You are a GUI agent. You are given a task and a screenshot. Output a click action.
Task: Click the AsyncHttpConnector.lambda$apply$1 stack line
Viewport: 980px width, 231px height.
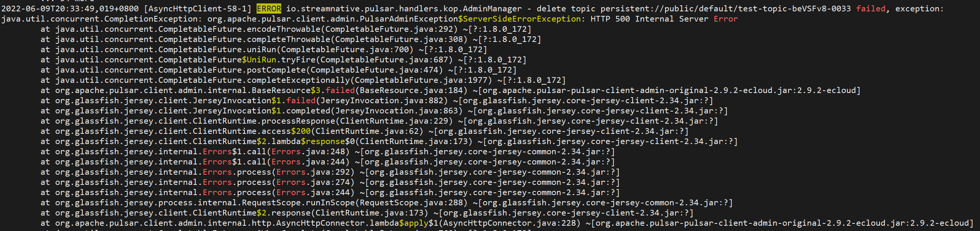point(507,224)
